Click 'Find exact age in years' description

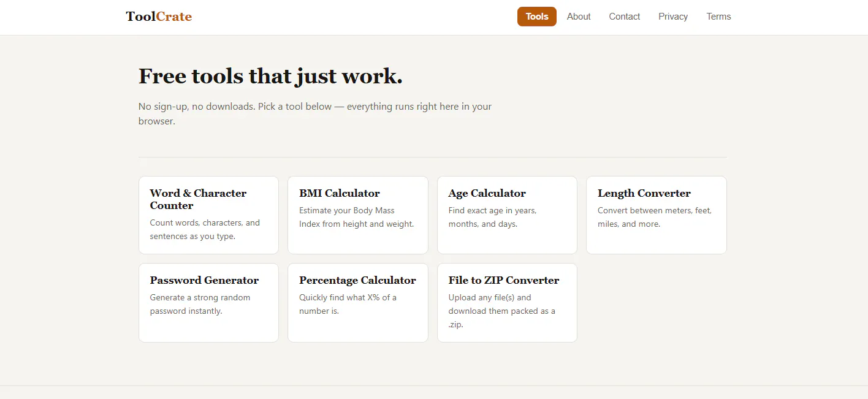492,217
